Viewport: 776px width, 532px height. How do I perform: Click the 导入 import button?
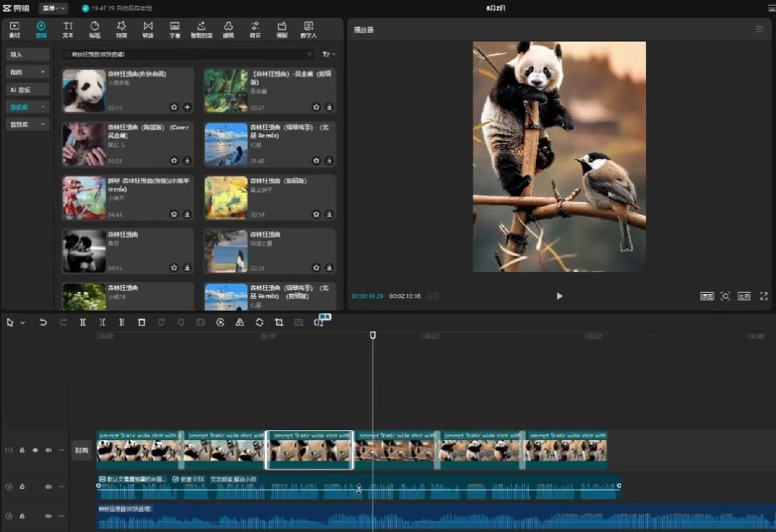pos(28,55)
